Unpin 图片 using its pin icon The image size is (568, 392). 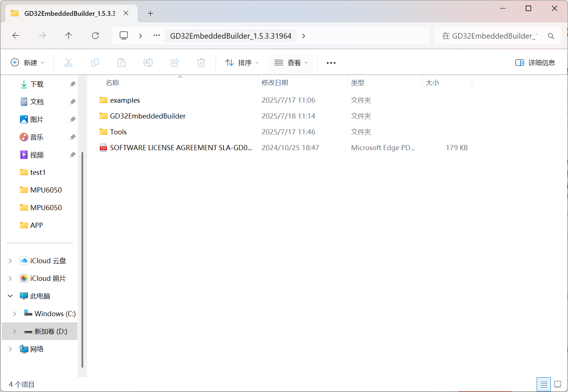click(73, 120)
